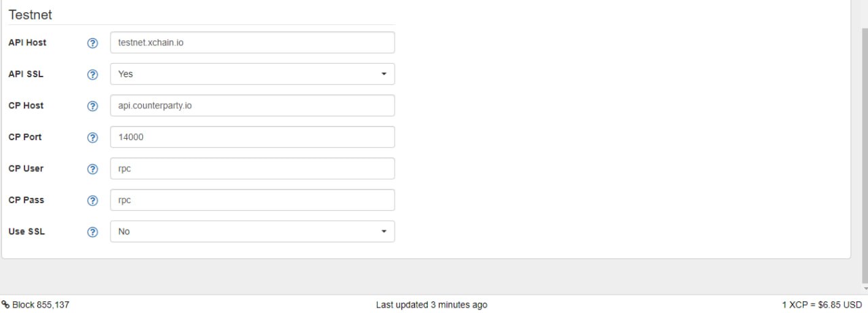The height and width of the screenshot is (313, 868).
Task: Click the chain-link icon beside Block number
Action: 5,305
